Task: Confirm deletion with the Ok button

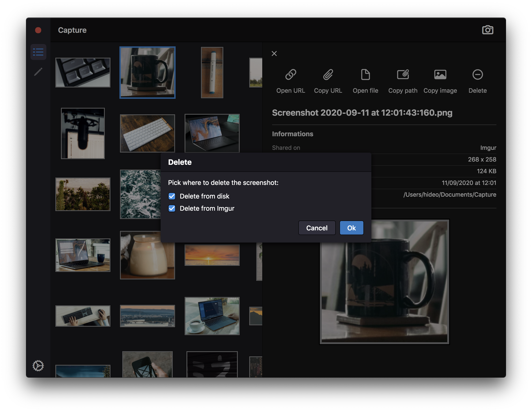Action: click(x=351, y=228)
